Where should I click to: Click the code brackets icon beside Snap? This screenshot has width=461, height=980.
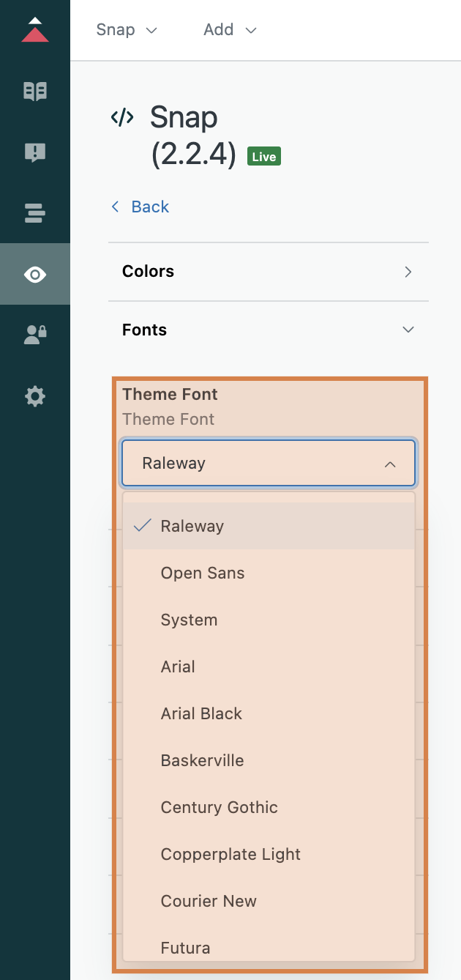122,117
